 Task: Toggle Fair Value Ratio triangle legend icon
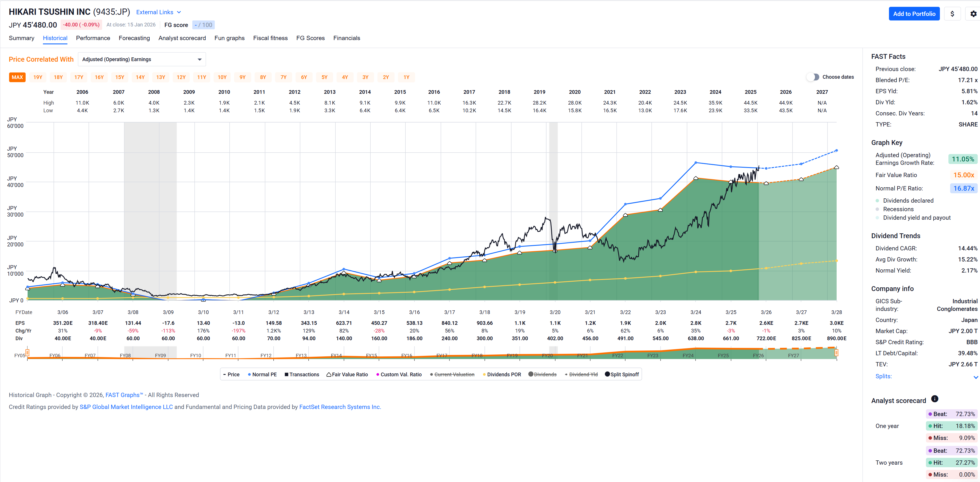pos(329,374)
